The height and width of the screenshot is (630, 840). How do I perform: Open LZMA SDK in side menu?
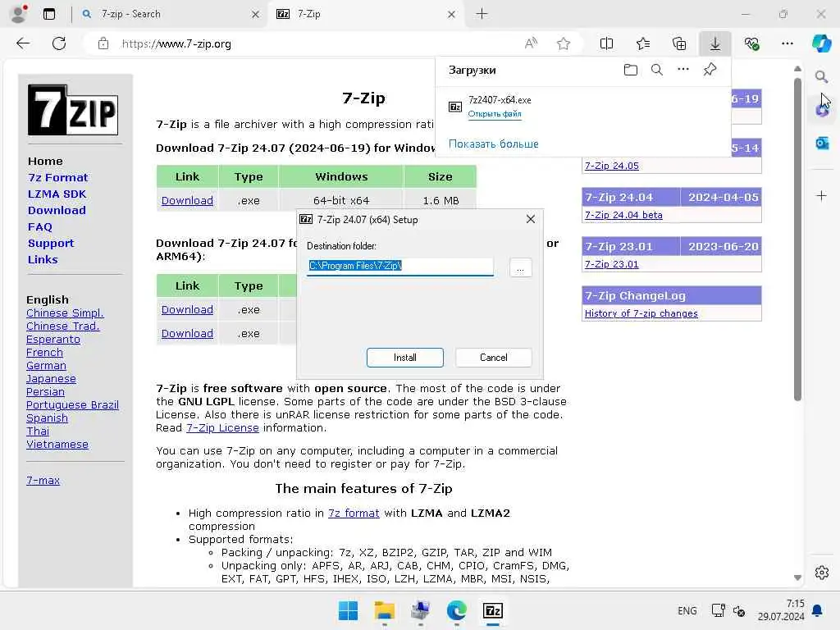coord(57,194)
